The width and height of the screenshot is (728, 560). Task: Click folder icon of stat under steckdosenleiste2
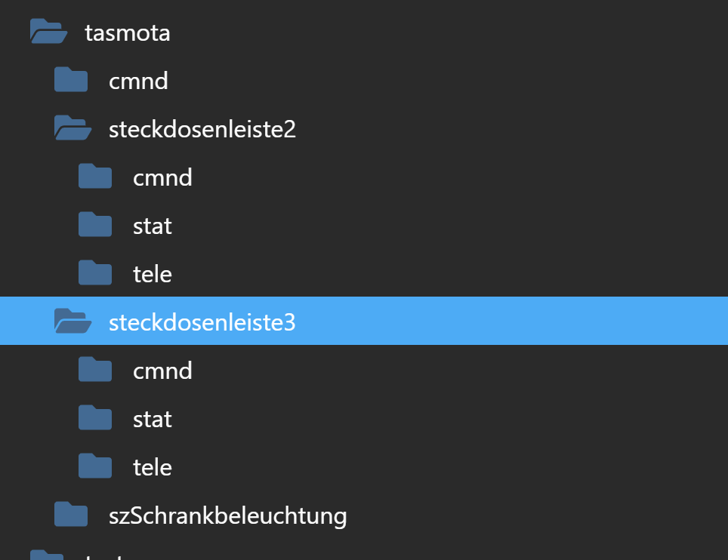tap(94, 225)
